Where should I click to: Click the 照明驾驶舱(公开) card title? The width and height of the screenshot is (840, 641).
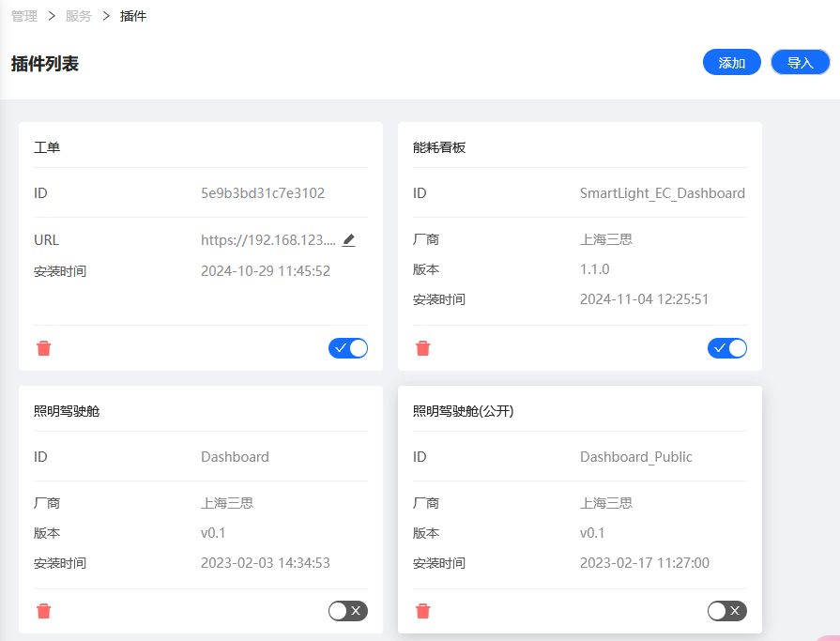click(x=464, y=411)
